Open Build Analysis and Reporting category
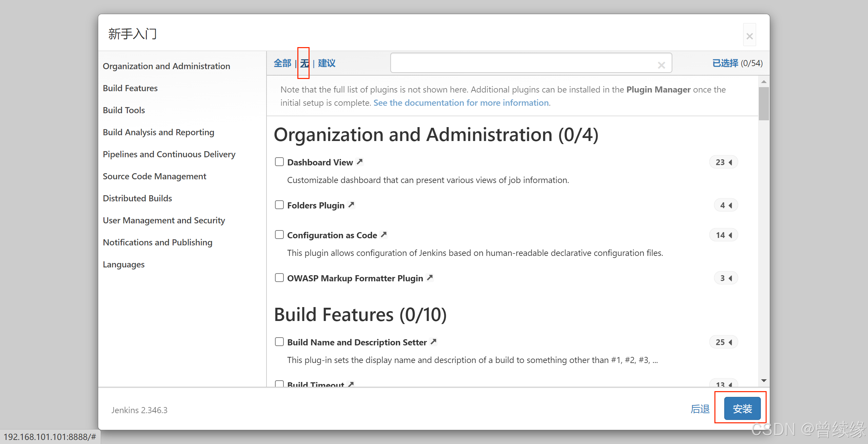The image size is (868, 444). [159, 132]
